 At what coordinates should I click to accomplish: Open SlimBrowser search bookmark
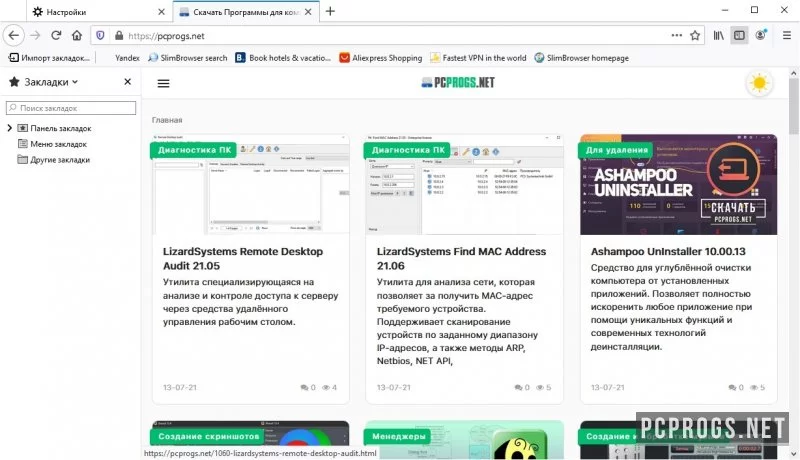(188, 58)
